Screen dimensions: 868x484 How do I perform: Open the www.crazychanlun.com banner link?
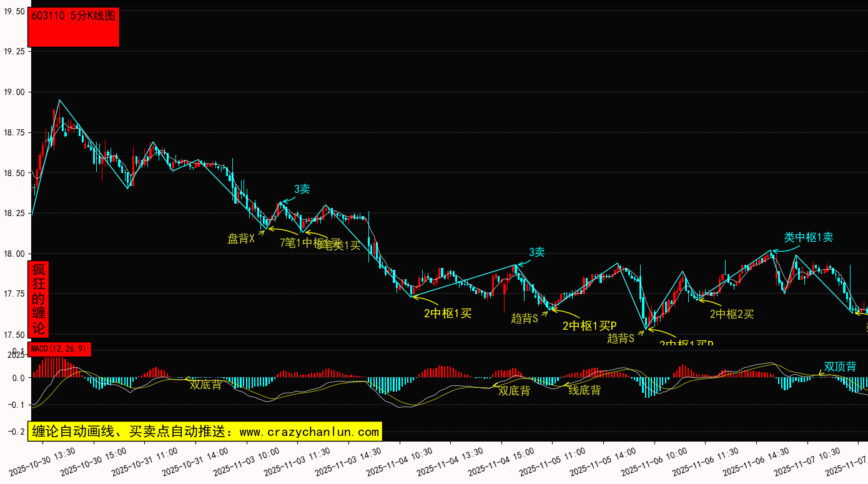(x=205, y=432)
